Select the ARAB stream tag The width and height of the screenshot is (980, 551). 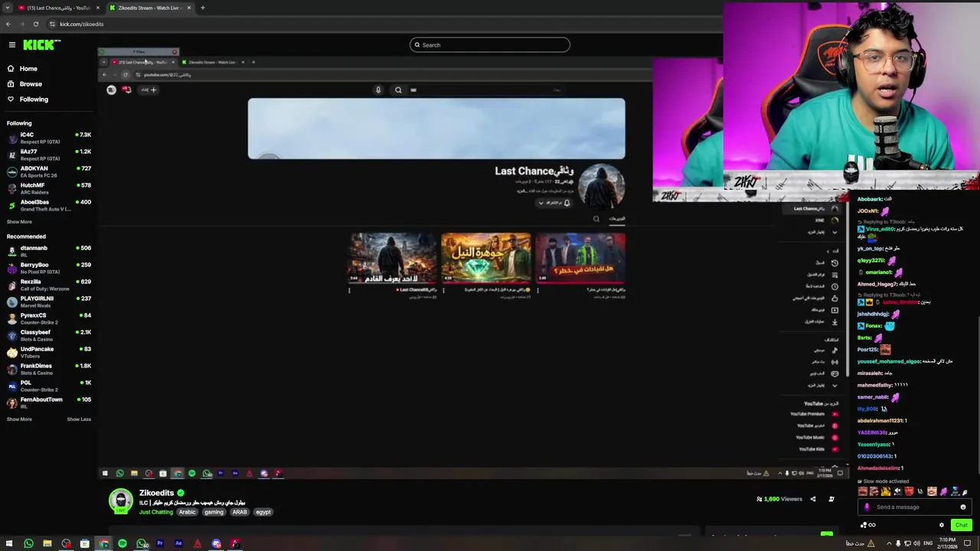[240, 512]
